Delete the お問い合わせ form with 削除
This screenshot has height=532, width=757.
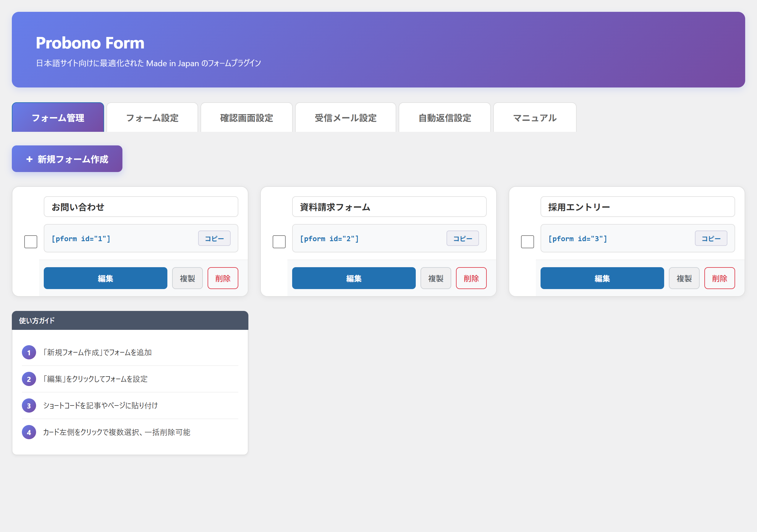tap(223, 278)
